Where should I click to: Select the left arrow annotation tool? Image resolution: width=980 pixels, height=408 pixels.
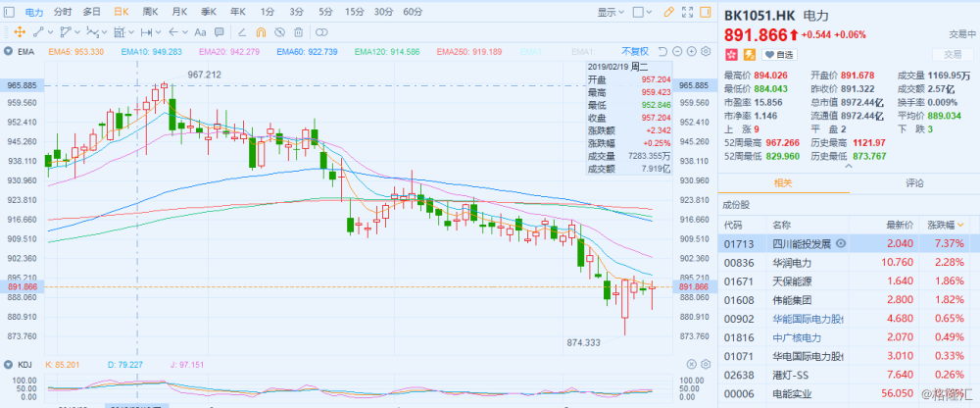click(173, 32)
